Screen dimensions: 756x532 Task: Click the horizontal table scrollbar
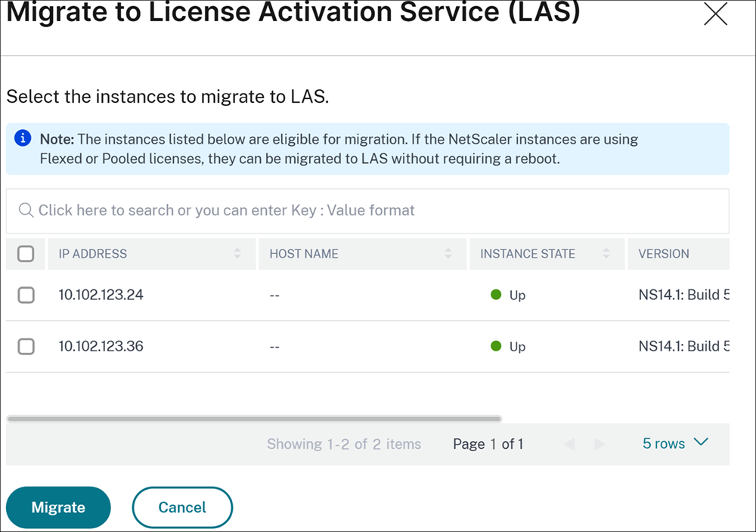coord(254,419)
